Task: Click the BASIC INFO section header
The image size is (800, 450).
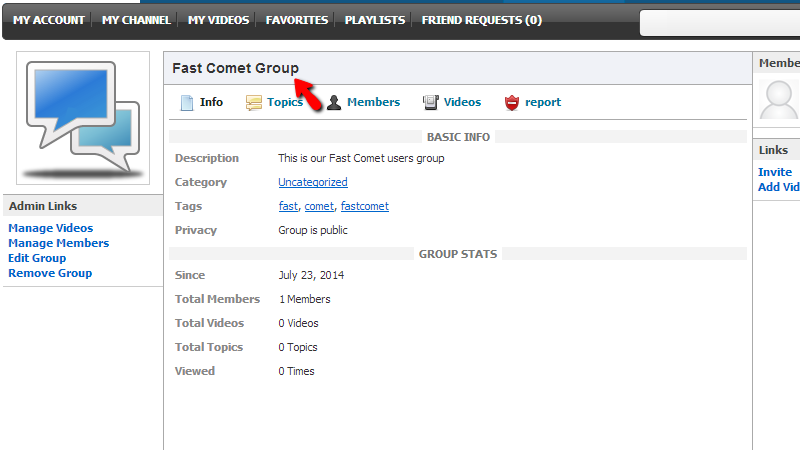Action: tap(458, 137)
